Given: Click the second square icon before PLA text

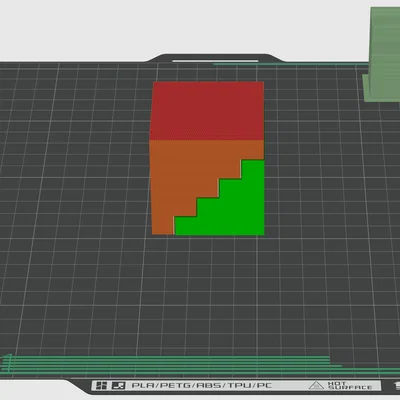Looking at the screenshot, I should 119,386.
